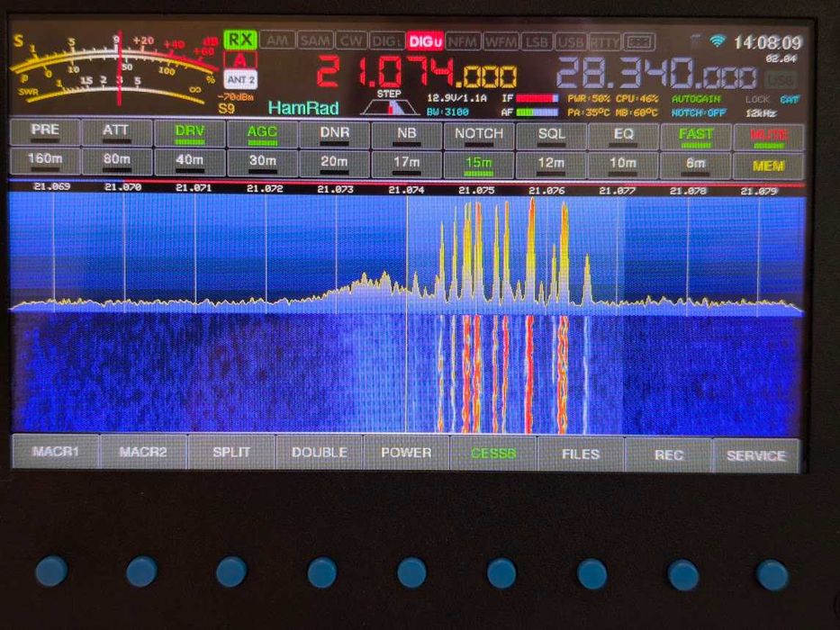Select the 6m band
The width and height of the screenshot is (840, 630).
pos(696,166)
